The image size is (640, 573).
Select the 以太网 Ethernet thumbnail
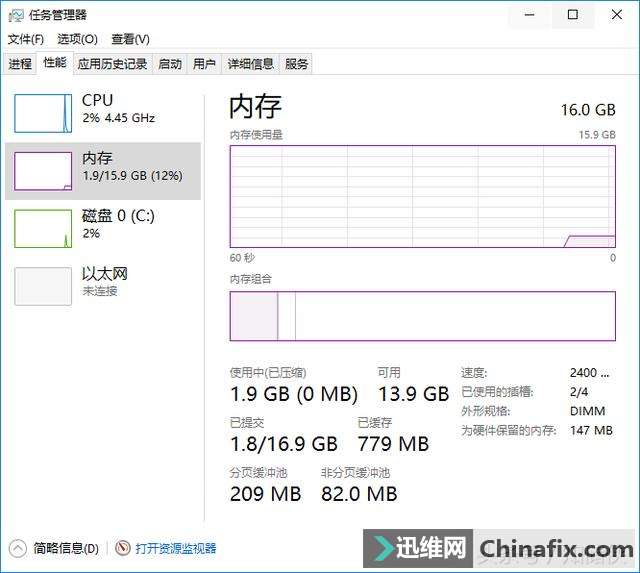43,286
